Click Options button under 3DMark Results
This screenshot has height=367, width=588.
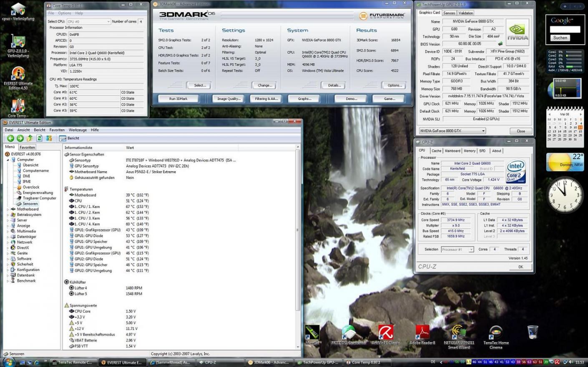(395, 85)
